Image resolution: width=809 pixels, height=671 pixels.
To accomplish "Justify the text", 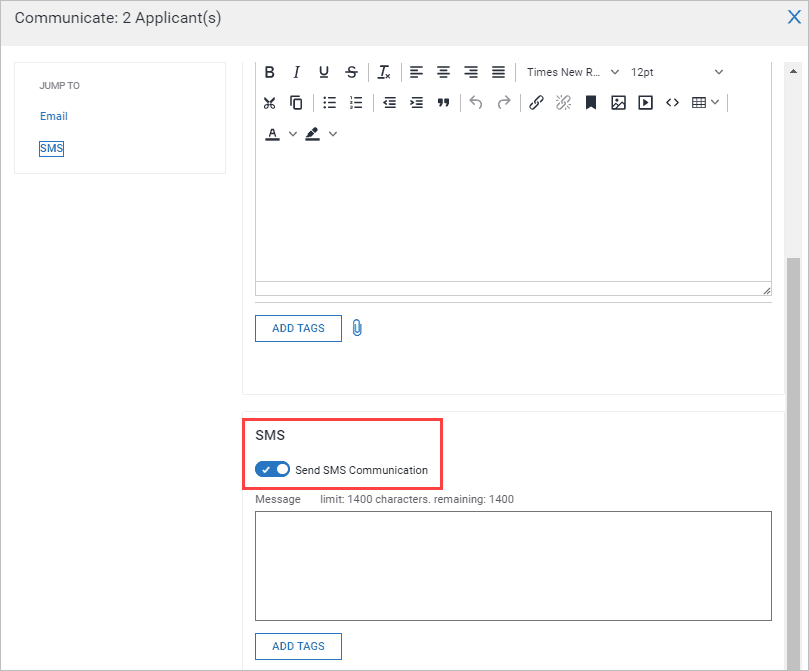I will point(498,72).
